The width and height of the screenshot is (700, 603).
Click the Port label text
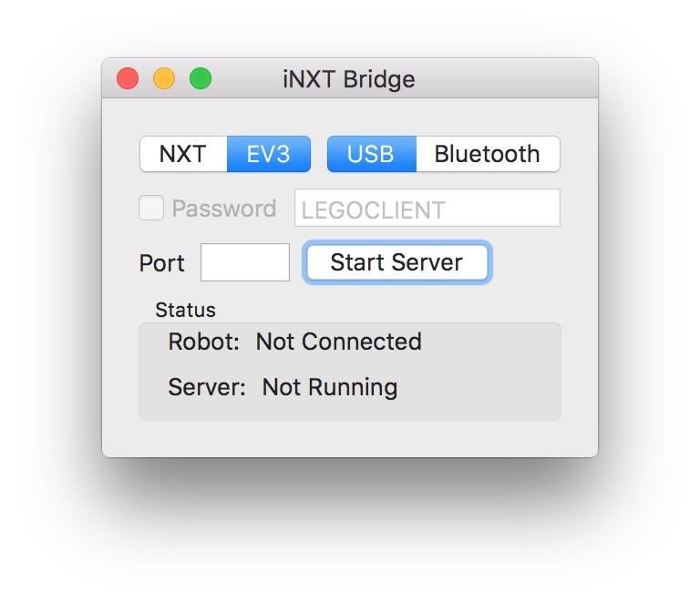coord(161,263)
